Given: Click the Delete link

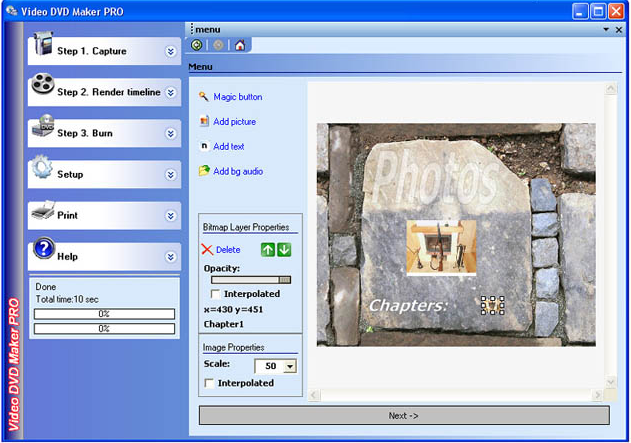Looking at the screenshot, I should click(228, 250).
